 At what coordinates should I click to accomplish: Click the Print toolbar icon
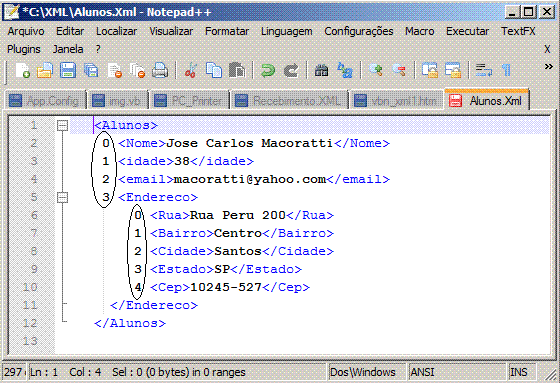(x=160, y=70)
